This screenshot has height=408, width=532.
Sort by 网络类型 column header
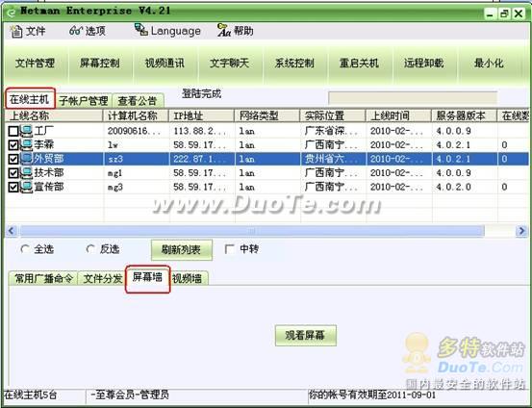click(x=267, y=115)
